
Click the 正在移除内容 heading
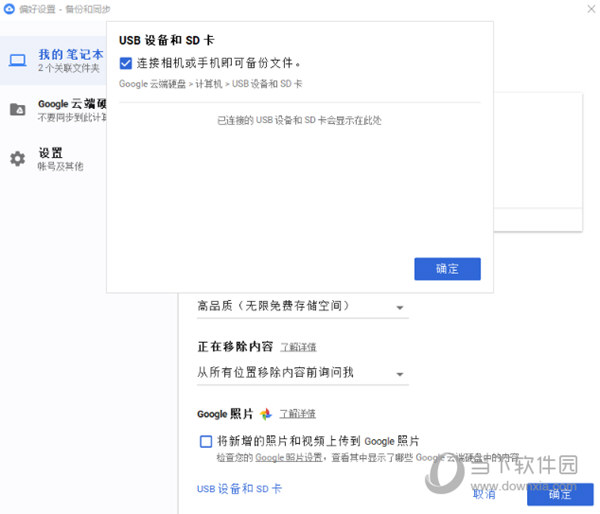pyautogui.click(x=235, y=347)
